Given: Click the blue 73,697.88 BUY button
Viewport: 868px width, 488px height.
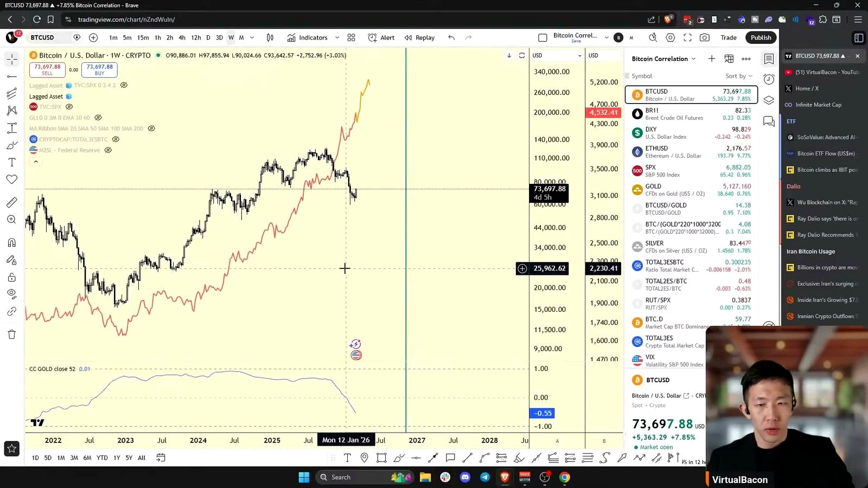Looking at the screenshot, I should tap(99, 70).
